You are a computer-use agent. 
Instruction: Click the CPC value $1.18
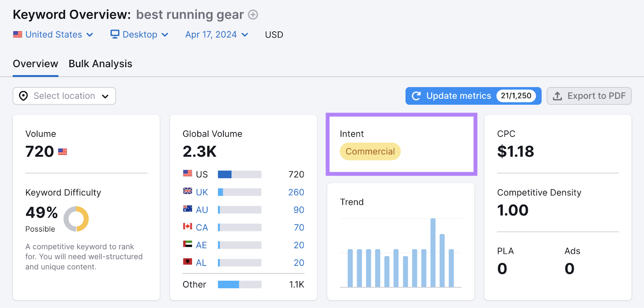516,152
